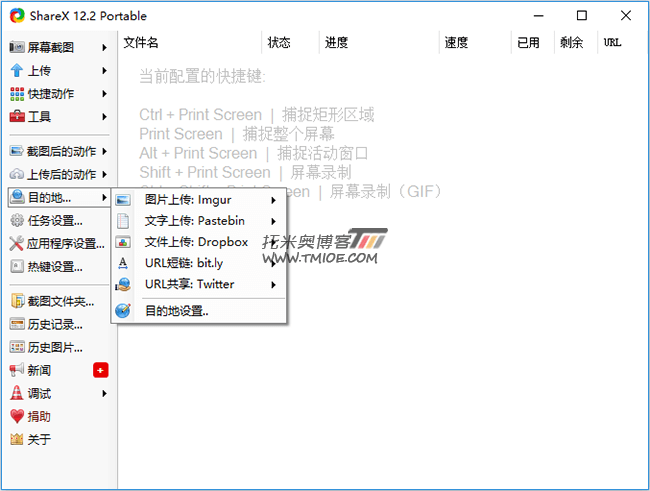The width and height of the screenshot is (650, 491).
Task: Choose 目的地设置 from the submenu
Action: click(x=199, y=311)
